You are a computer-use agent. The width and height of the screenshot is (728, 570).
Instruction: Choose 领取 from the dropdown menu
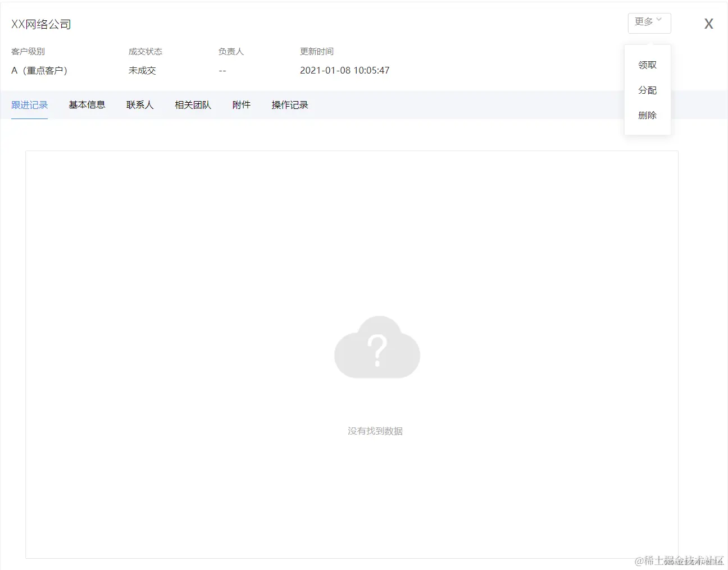pyautogui.click(x=647, y=65)
